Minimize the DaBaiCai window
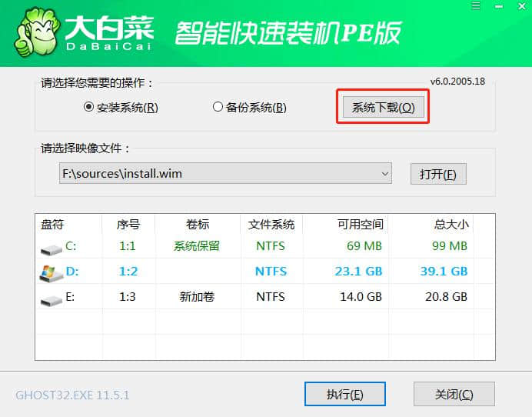Viewport: 532px width, 417px height. click(x=499, y=6)
